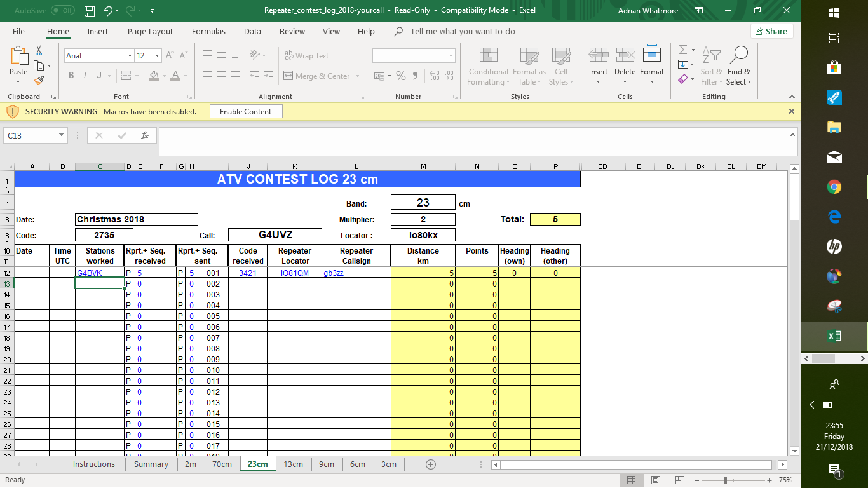Apply the Percent number style
This screenshot has width=868, height=488.
click(400, 75)
